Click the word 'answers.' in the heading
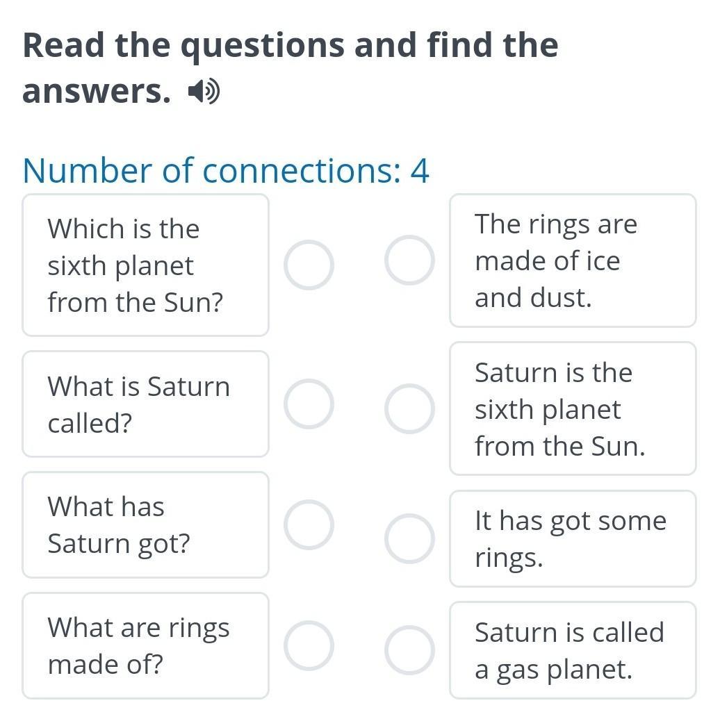The height and width of the screenshot is (728, 720). click(97, 92)
